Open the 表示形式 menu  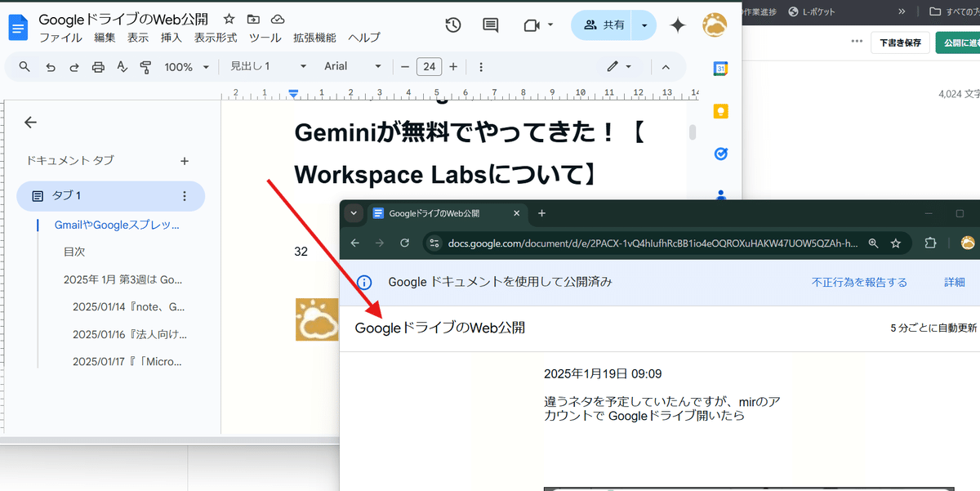[216, 38]
